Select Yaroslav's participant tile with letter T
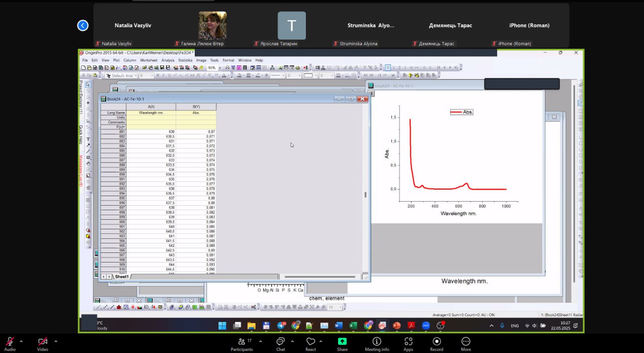This screenshot has height=353, width=644. pyautogui.click(x=292, y=25)
